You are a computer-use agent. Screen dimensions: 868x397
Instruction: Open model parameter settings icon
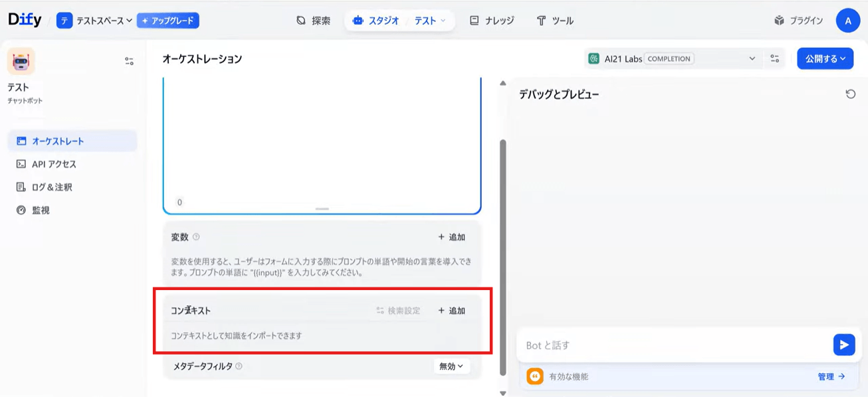[x=775, y=58]
